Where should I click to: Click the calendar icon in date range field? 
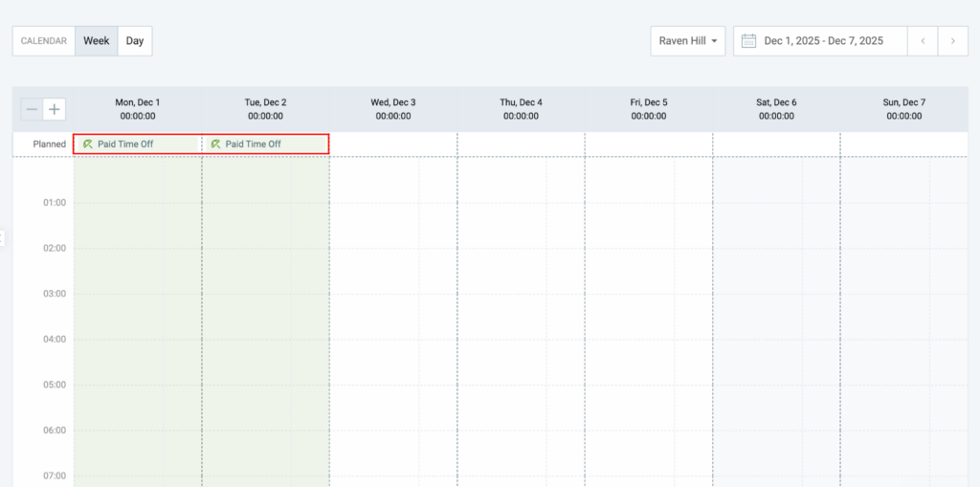tap(748, 41)
